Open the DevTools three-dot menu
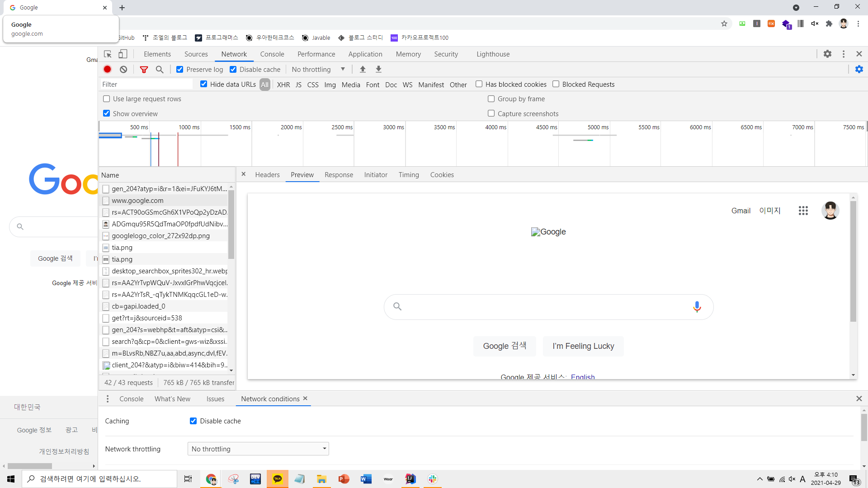The height and width of the screenshot is (488, 868). coord(843,54)
